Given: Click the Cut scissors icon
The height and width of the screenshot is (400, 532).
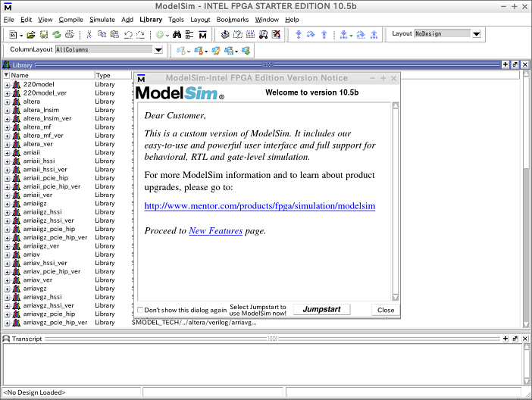Looking at the screenshot, I should [x=89, y=35].
